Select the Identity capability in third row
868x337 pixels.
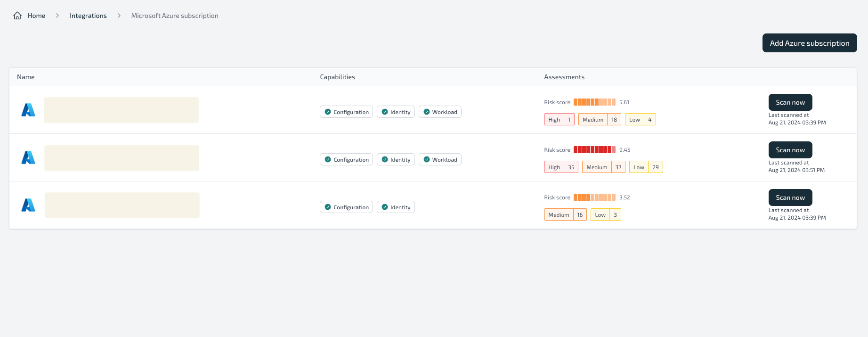tap(396, 207)
